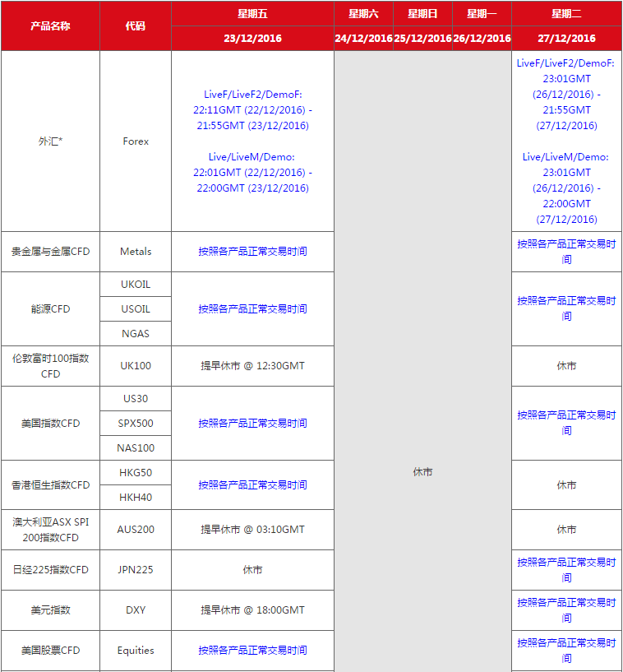
Task: Select the 星期五 header cell
Action: coord(252,14)
